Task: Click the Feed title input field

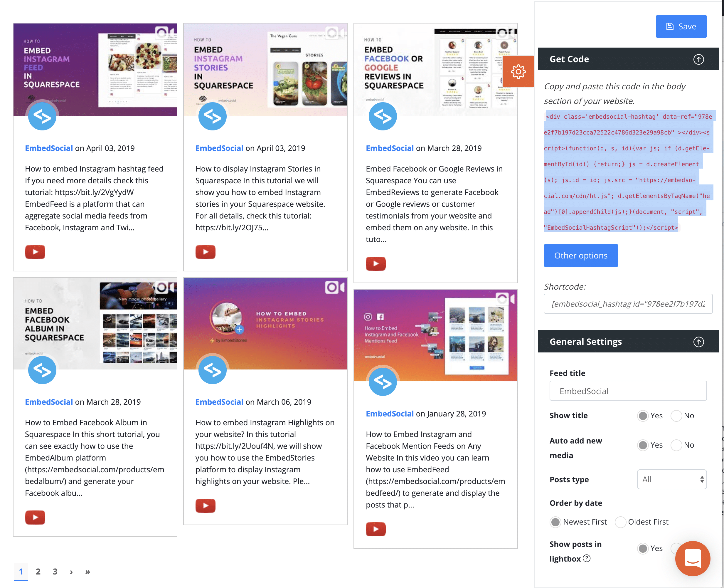Action: click(x=628, y=391)
